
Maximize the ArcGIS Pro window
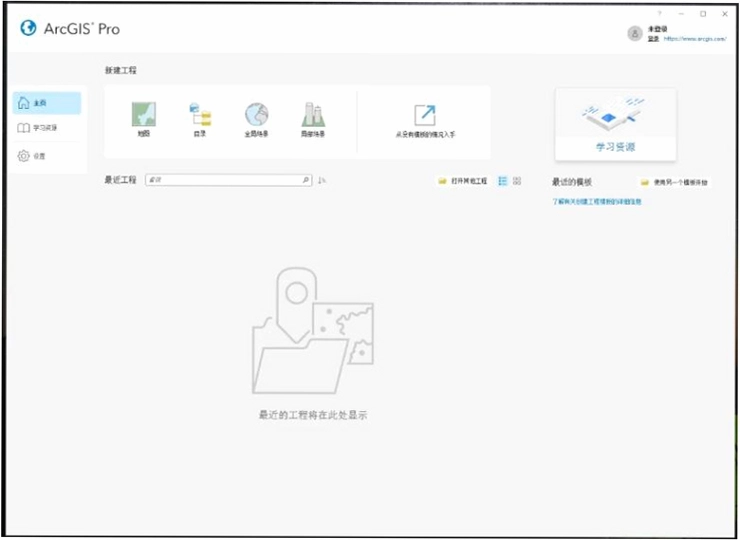pos(703,14)
